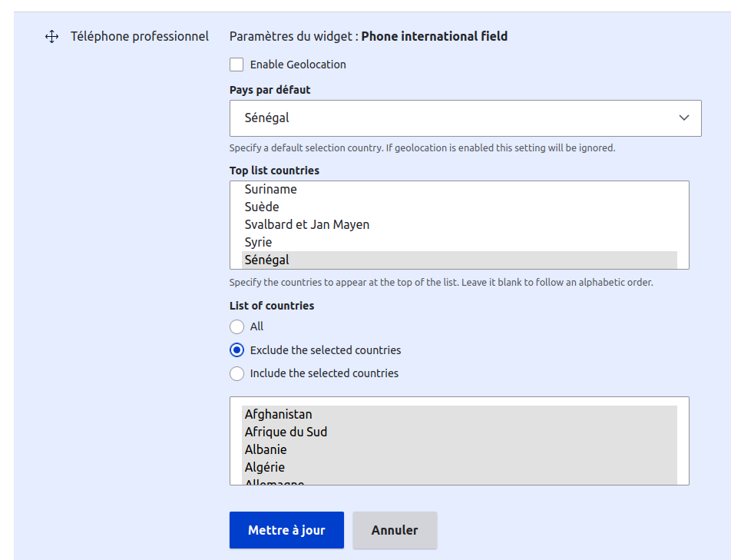
Task: Select Svalbard et Jan Mayen in the top list
Action: [x=306, y=224]
